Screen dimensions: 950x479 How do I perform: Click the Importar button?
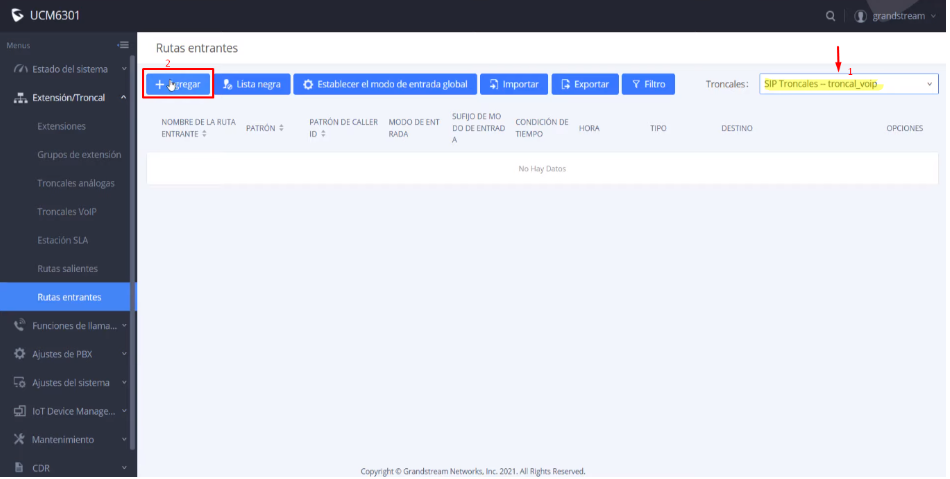click(x=514, y=84)
